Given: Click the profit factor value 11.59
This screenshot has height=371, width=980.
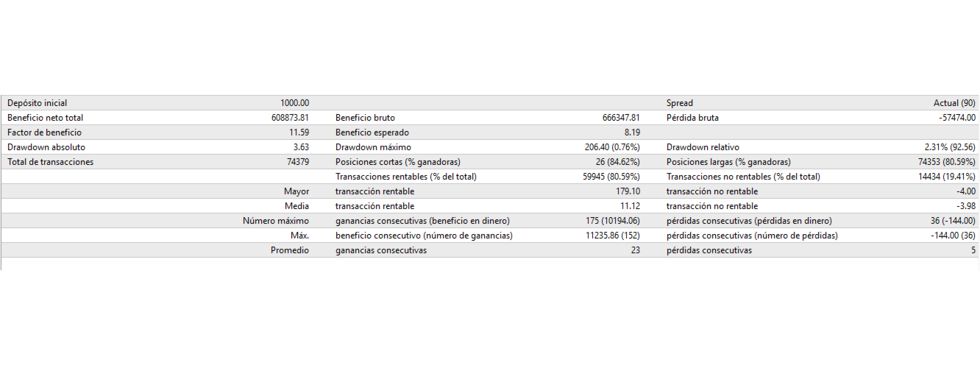Looking at the screenshot, I should click(x=299, y=132).
